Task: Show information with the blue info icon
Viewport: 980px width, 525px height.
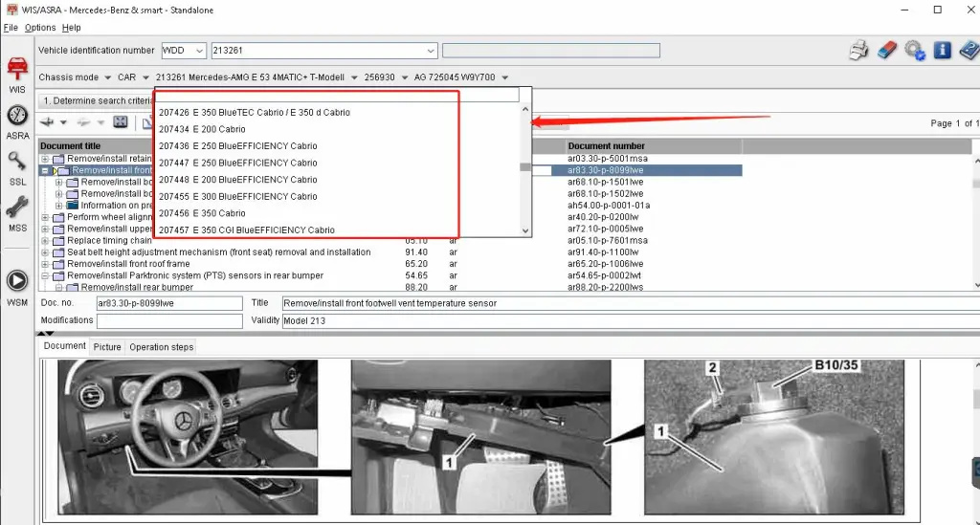Action: pyautogui.click(x=943, y=51)
